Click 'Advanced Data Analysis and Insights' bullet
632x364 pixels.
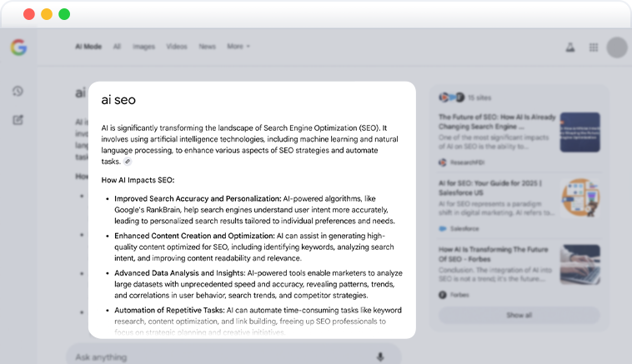180,273
